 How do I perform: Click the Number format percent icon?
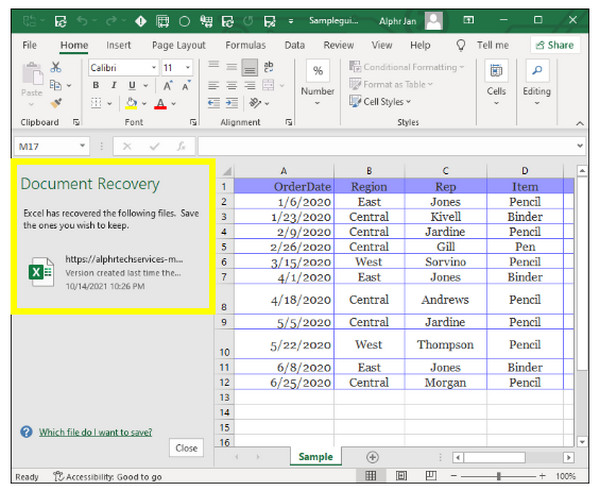(317, 71)
